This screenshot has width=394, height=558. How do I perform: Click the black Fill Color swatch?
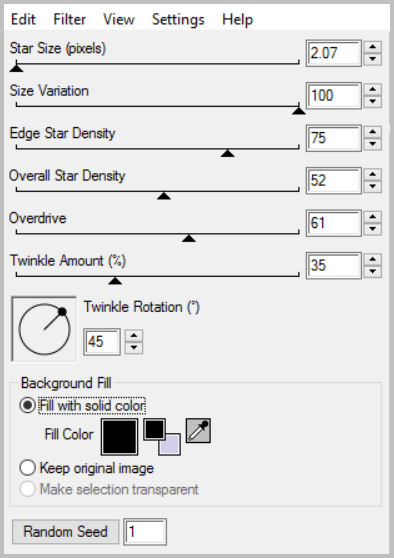pos(119,437)
